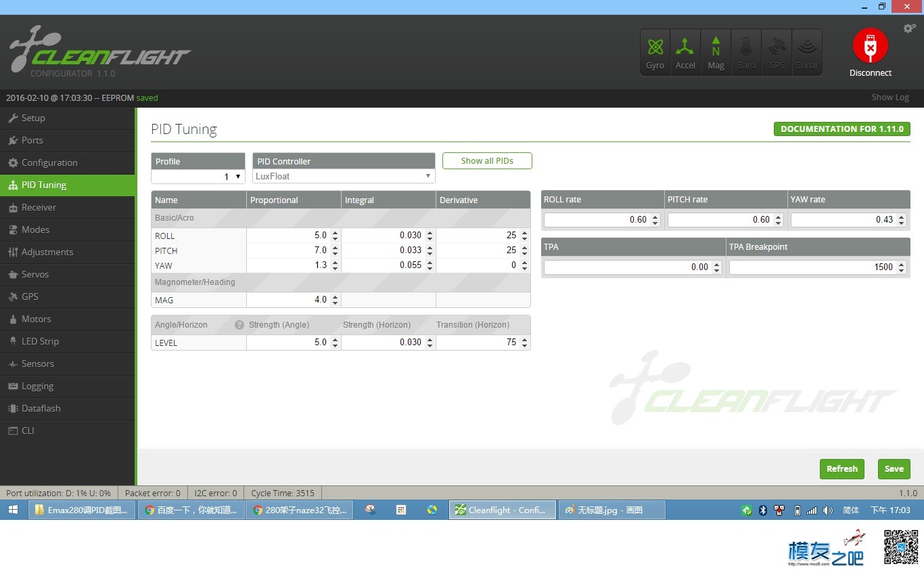
Task: Open the Setup tab
Action: coord(68,118)
